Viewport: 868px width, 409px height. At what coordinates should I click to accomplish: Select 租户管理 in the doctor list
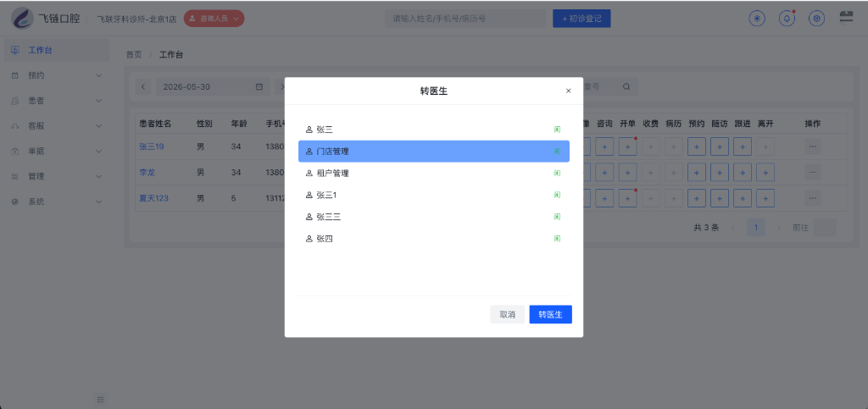(433, 173)
